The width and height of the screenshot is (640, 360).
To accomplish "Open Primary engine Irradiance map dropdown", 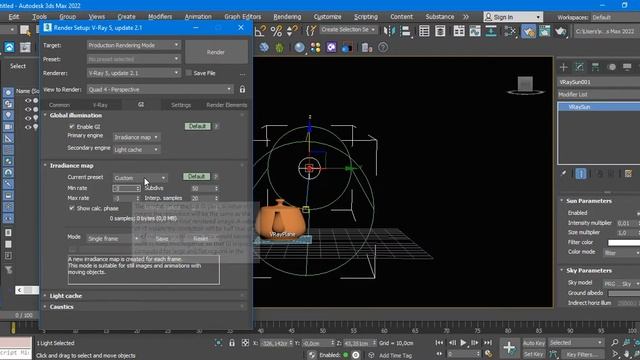I will click(x=136, y=137).
